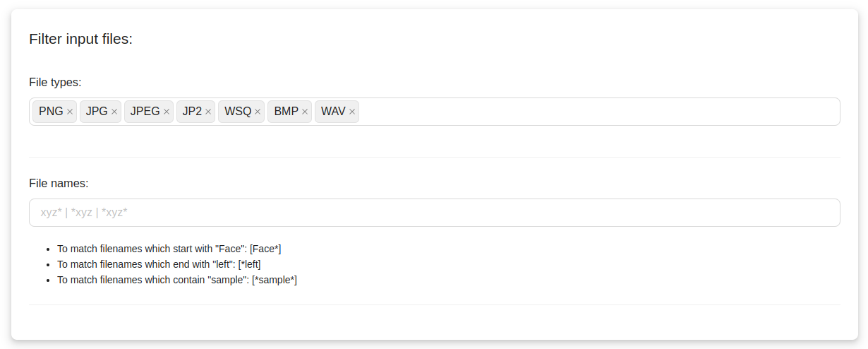
Task: Click the BMP tag label
Action: (x=286, y=112)
